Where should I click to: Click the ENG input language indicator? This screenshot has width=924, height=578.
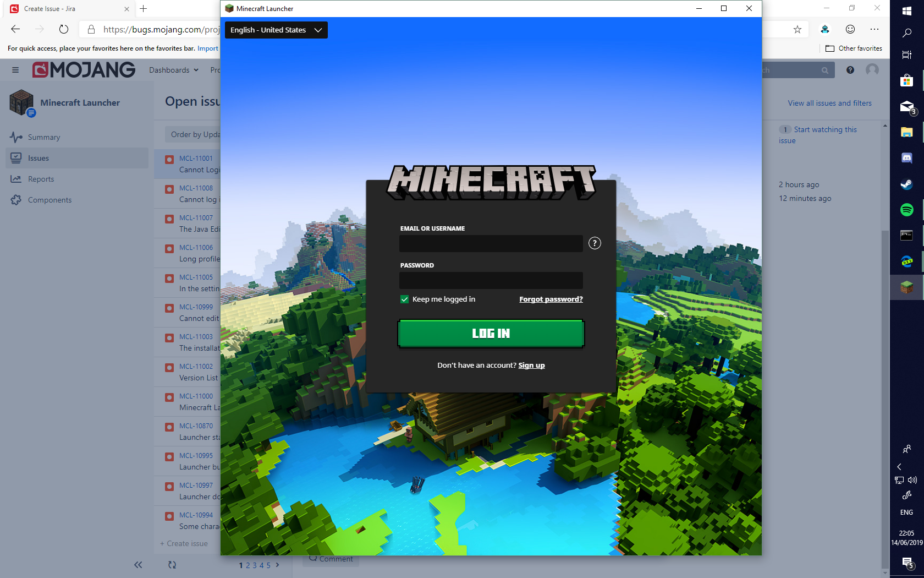pyautogui.click(x=906, y=512)
